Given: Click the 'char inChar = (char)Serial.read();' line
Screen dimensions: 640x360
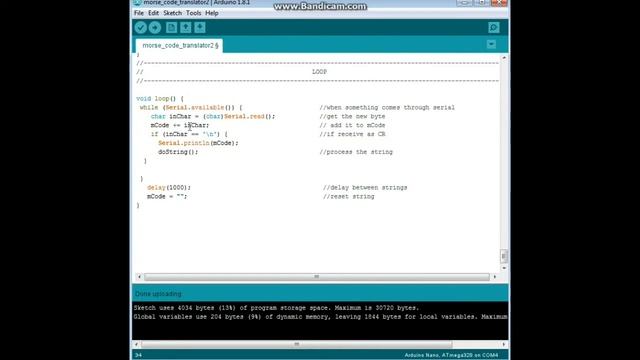Looking at the screenshot, I should coord(213,117).
